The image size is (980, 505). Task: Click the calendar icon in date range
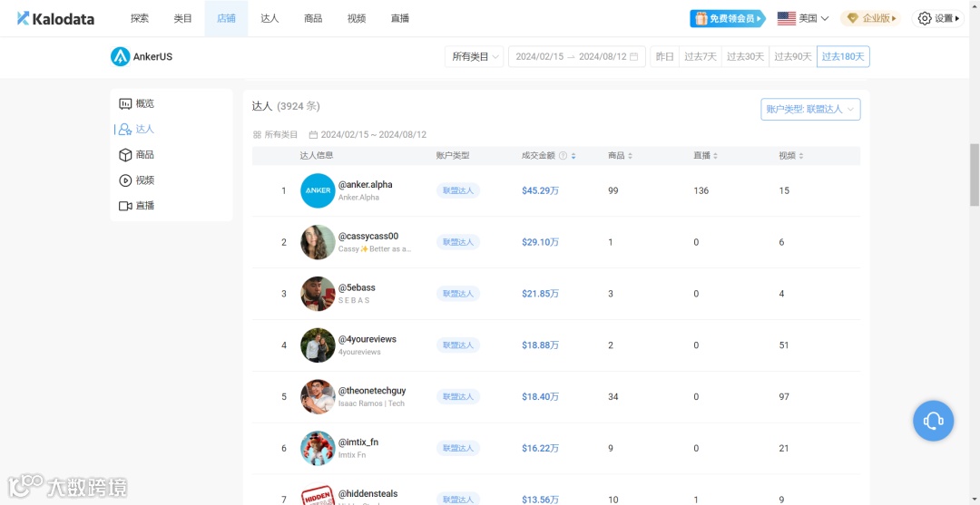pyautogui.click(x=633, y=57)
